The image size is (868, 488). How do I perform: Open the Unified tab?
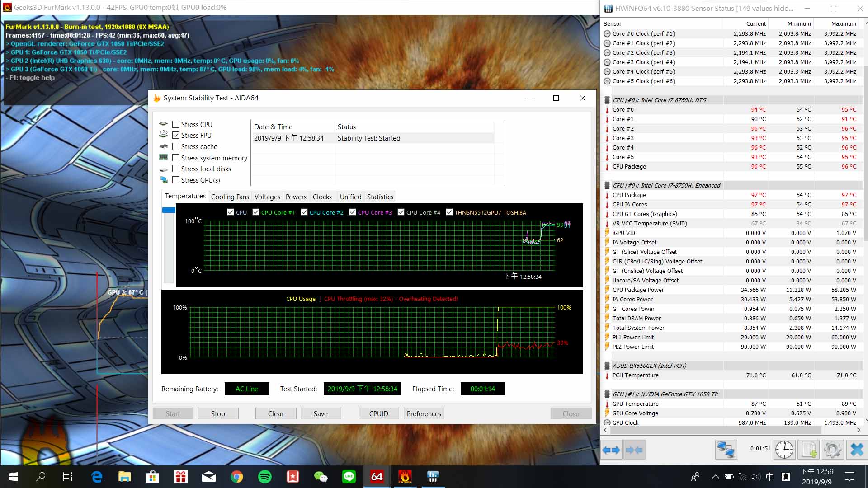click(x=351, y=197)
